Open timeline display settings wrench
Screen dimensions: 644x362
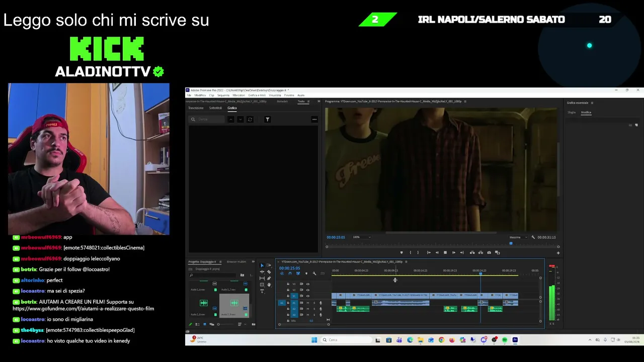(314, 274)
